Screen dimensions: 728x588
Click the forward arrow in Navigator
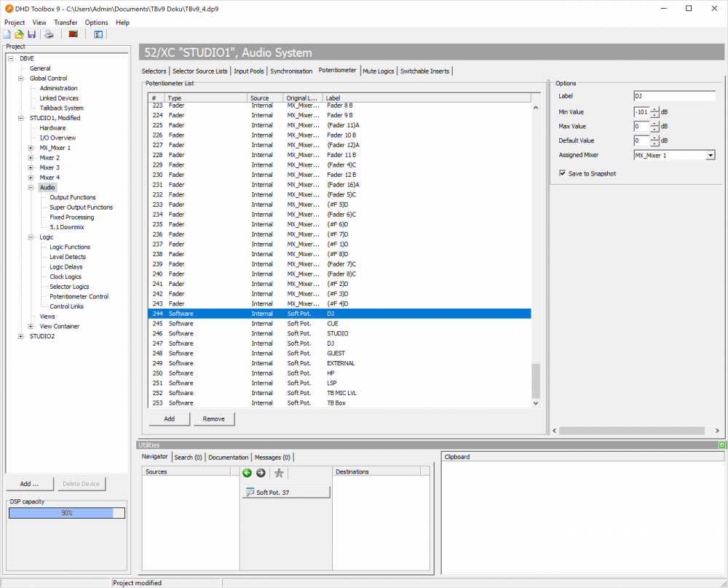261,473
